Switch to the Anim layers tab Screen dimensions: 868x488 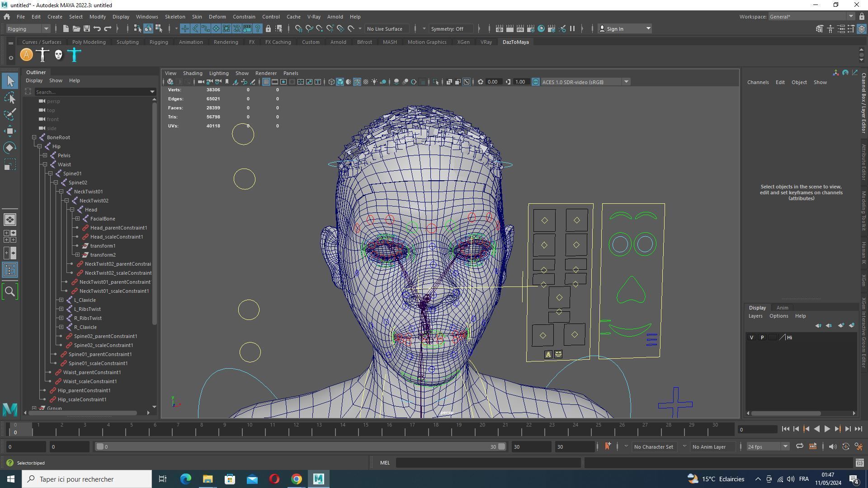pos(782,308)
